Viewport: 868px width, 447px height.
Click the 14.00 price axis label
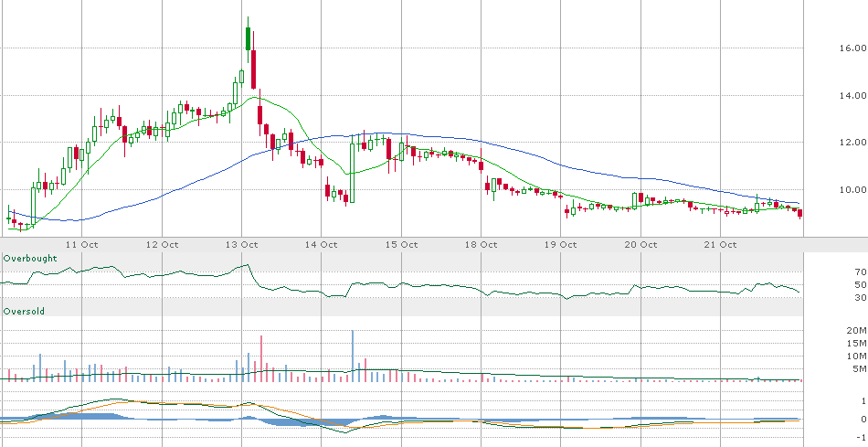[852, 95]
